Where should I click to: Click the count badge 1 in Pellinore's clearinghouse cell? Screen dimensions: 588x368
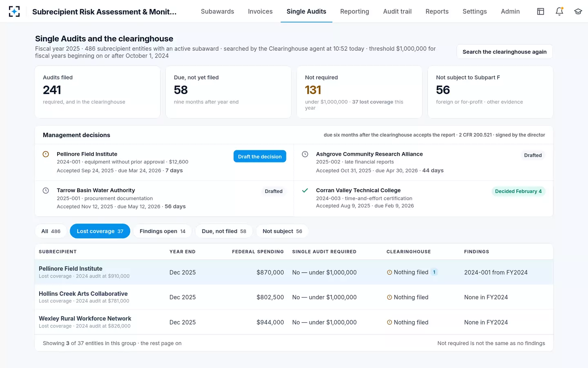(x=434, y=272)
